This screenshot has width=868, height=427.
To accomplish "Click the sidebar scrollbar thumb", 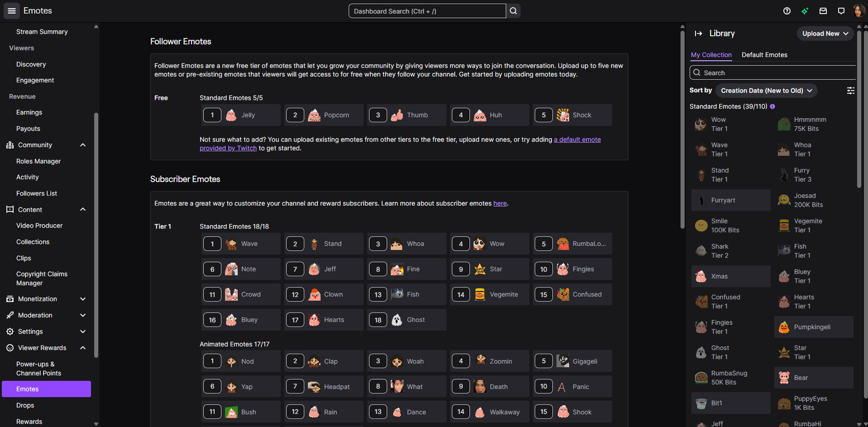I will point(96,235).
